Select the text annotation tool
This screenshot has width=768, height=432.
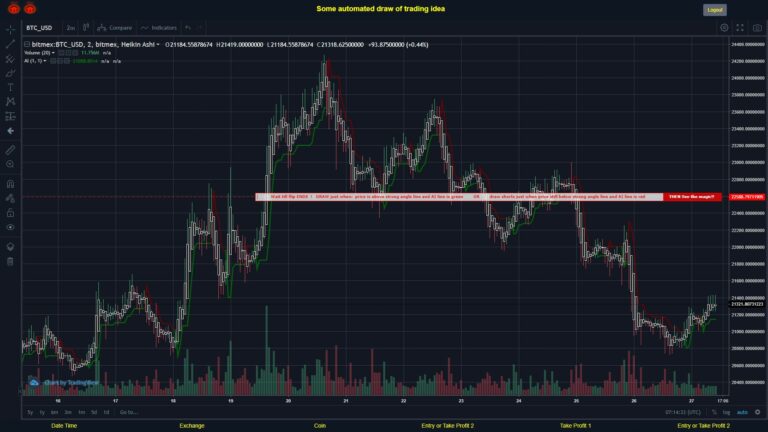10,87
